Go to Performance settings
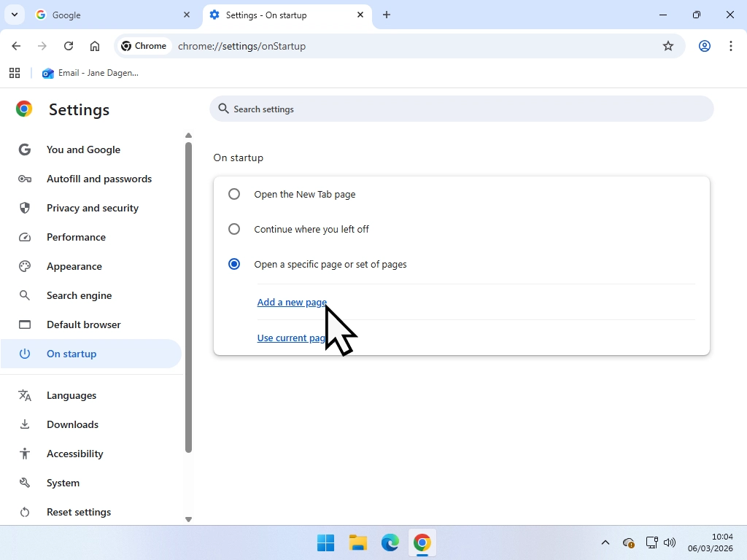The image size is (747, 560). coord(91,237)
